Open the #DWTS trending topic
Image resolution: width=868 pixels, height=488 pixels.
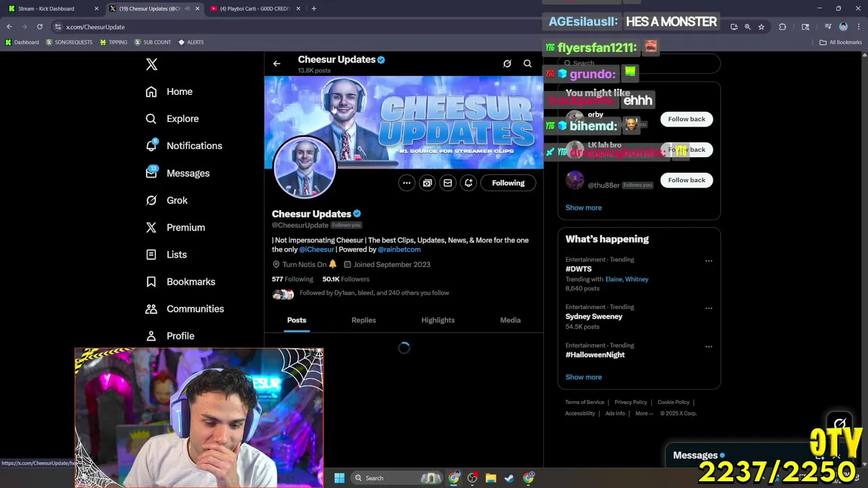pyautogui.click(x=578, y=269)
